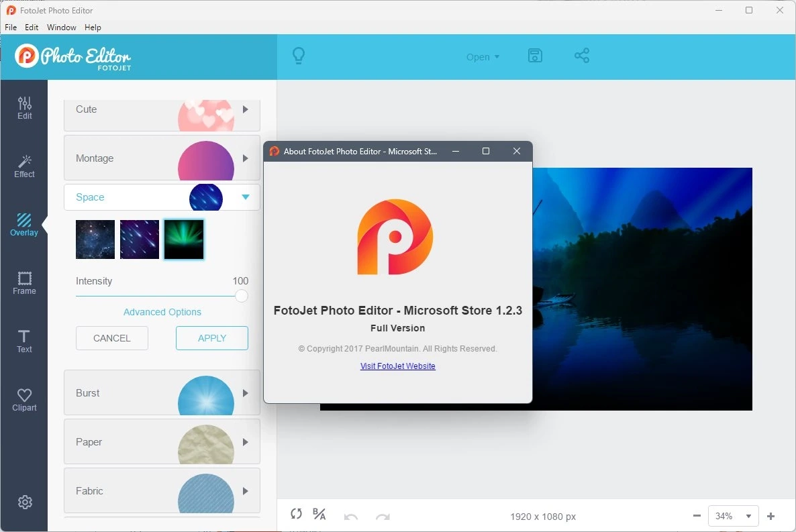Click the Save disk icon

pyautogui.click(x=535, y=55)
